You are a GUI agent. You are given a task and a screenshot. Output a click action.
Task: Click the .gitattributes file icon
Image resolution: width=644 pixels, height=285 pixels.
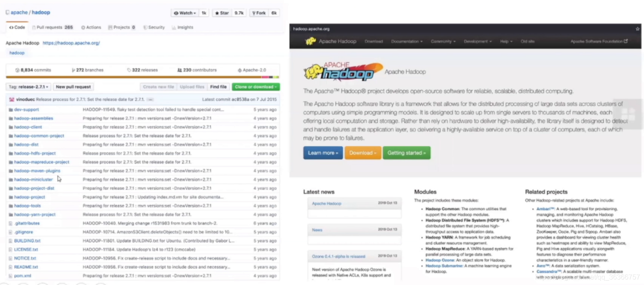pyautogui.click(x=11, y=223)
